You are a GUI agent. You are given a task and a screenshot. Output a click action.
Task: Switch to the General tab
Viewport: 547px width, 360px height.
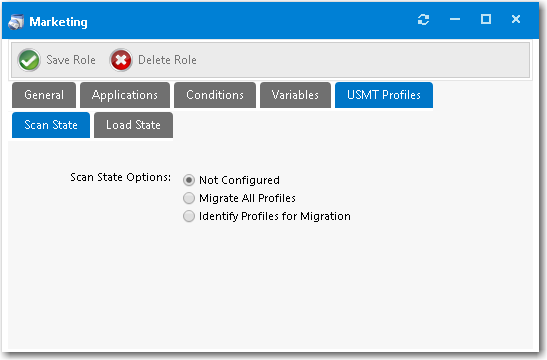[x=44, y=95]
